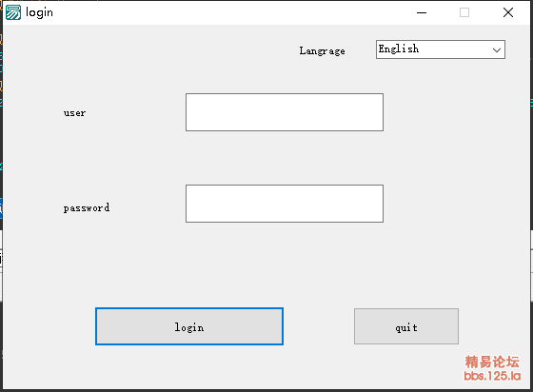Click empty title bar space beside login title
The height and width of the screenshot is (392, 533).
(x=231, y=12)
